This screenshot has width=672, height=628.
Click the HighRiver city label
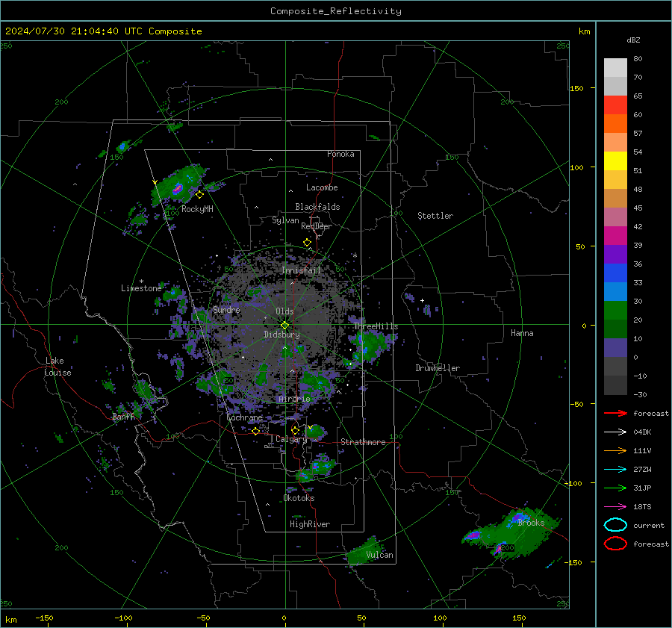pos(310,524)
